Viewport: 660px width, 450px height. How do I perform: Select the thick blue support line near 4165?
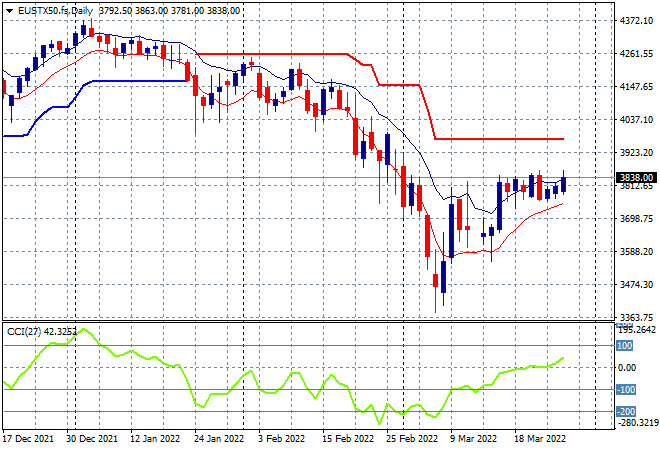[140, 81]
